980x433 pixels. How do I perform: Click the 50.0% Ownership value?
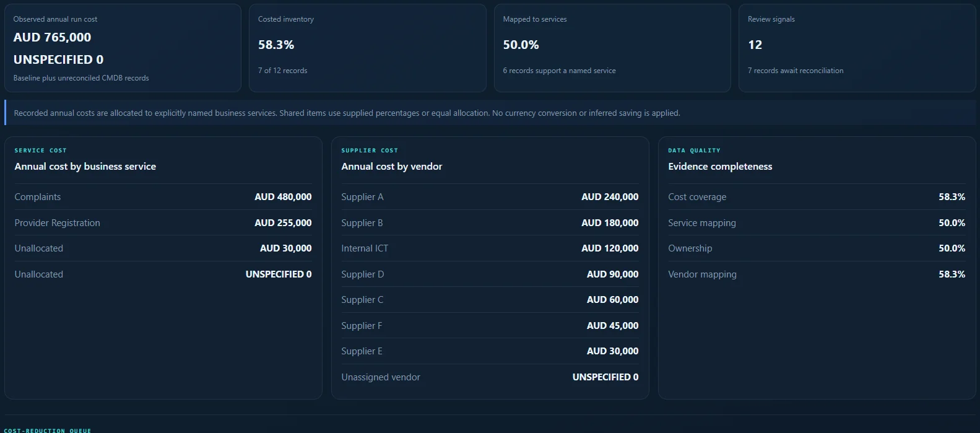[x=952, y=248]
